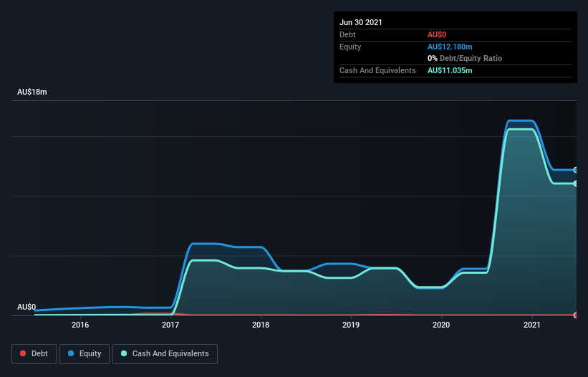Click the AU$11.035m cash value in tooltip
This screenshot has width=588, height=377.
450,70
